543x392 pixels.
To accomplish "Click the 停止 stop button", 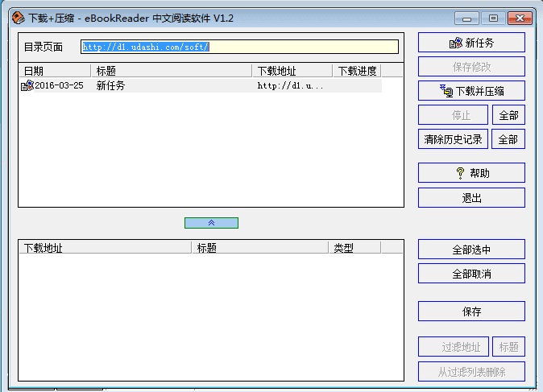I will [x=453, y=115].
